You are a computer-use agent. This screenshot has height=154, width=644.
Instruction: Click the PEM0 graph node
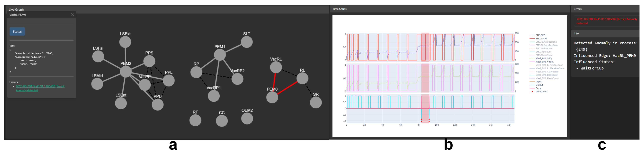(272, 97)
